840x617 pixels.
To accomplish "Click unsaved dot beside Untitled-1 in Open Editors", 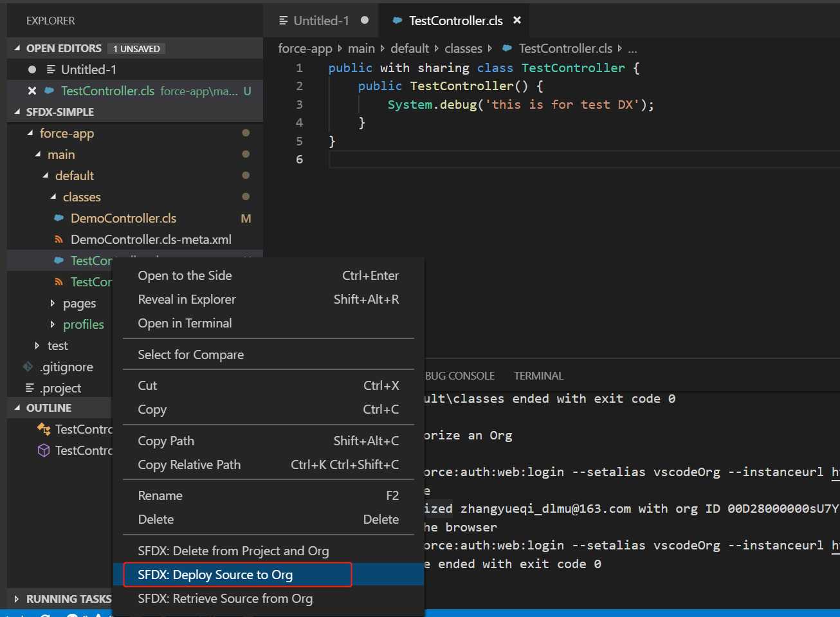I will point(32,69).
